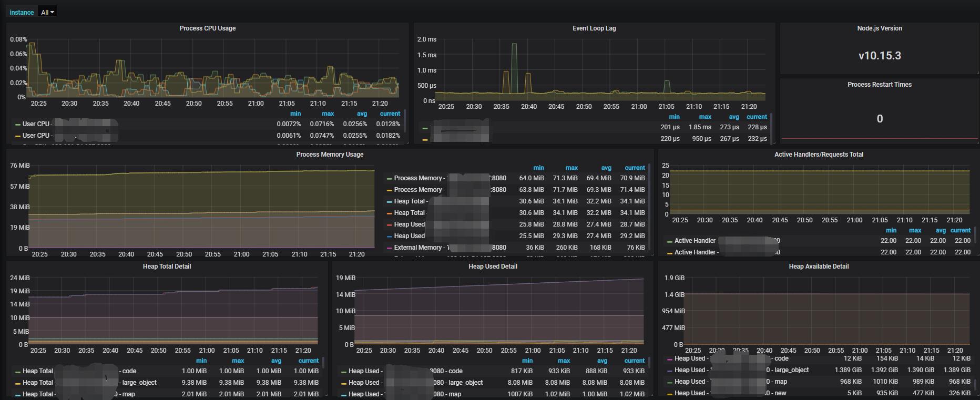Image resolution: width=980 pixels, height=400 pixels.
Task: Click yellow color icon of second Process Memory series
Action: [389, 190]
